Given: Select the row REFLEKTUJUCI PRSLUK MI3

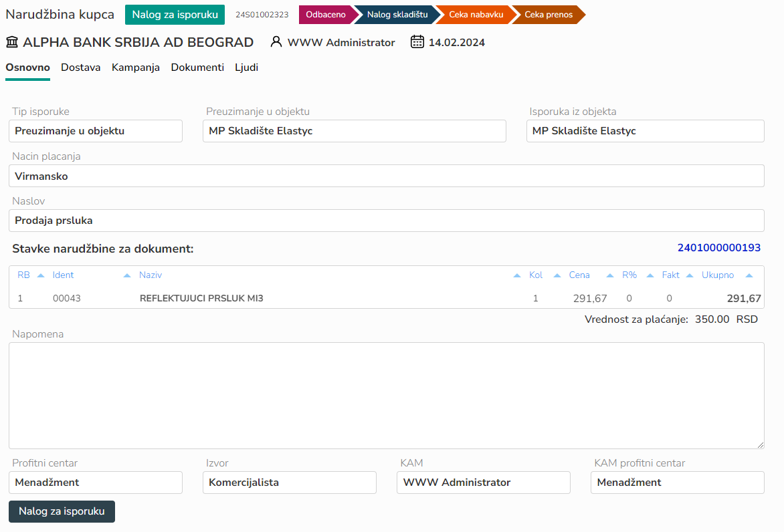Looking at the screenshot, I should 387,298.
